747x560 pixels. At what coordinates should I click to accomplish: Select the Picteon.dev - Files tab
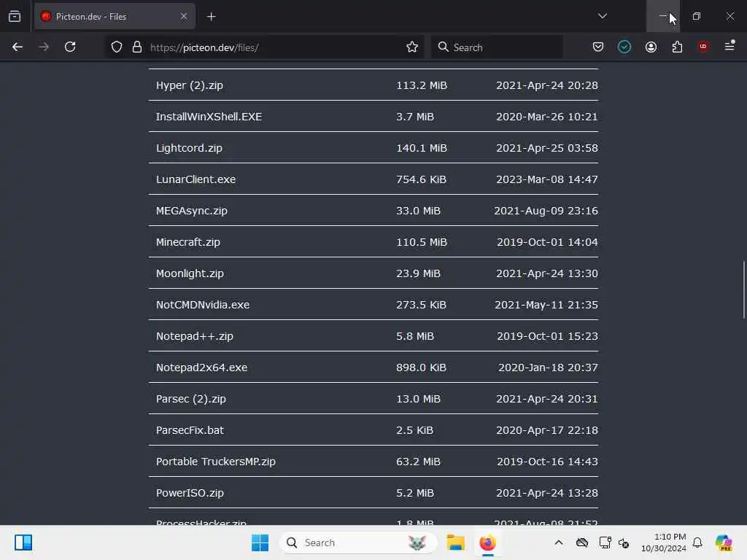click(115, 17)
